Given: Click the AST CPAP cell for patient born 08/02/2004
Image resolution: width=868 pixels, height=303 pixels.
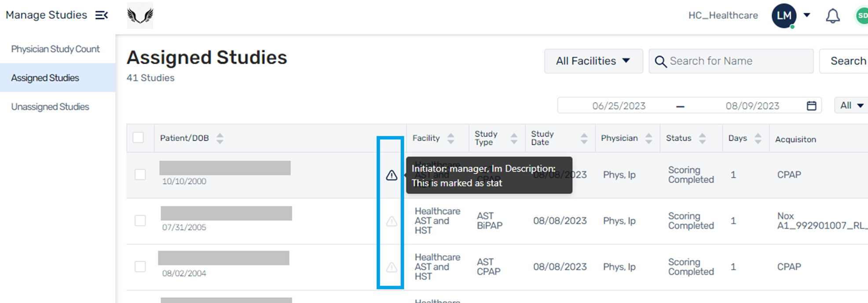Looking at the screenshot, I should click(x=489, y=266).
